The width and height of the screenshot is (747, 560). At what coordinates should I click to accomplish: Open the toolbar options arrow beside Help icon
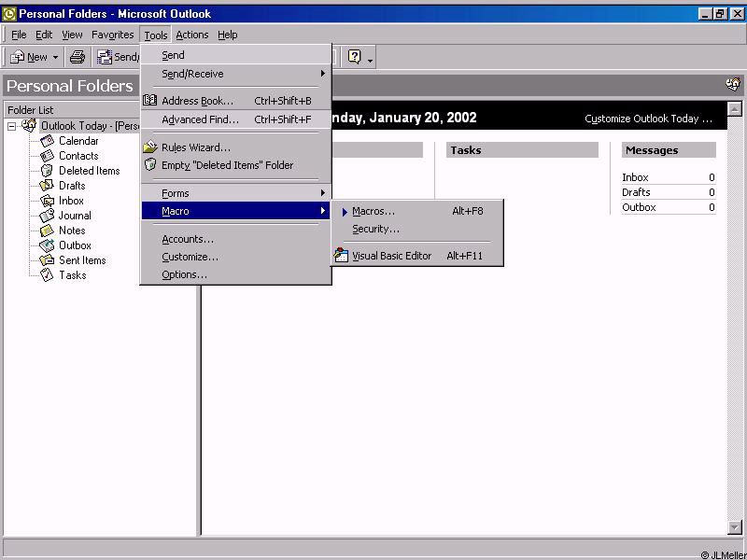pyautogui.click(x=370, y=60)
